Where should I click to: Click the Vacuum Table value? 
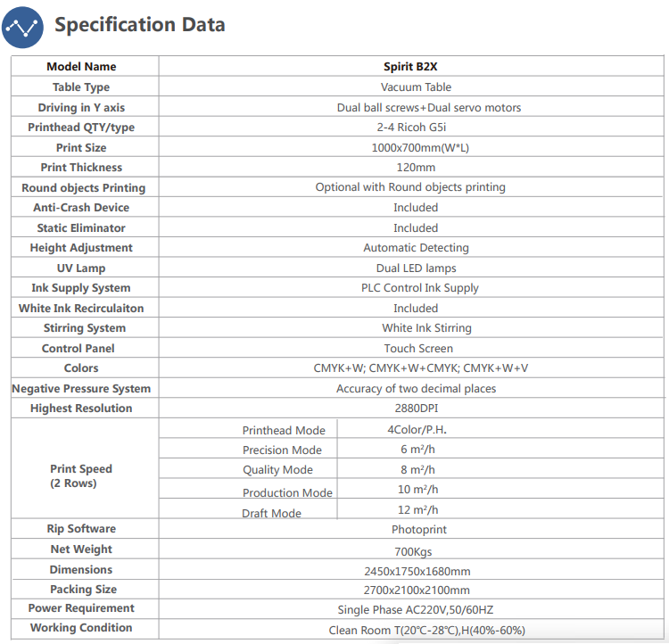(416, 87)
